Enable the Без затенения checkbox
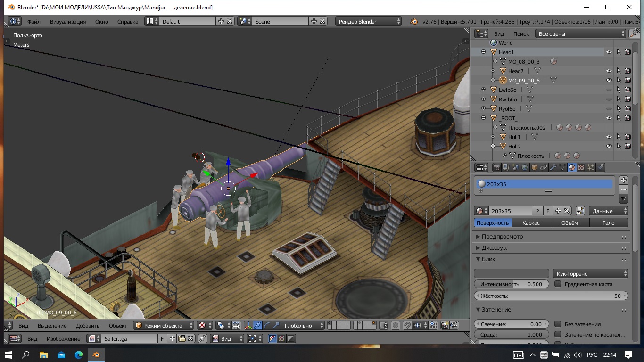 (x=558, y=324)
